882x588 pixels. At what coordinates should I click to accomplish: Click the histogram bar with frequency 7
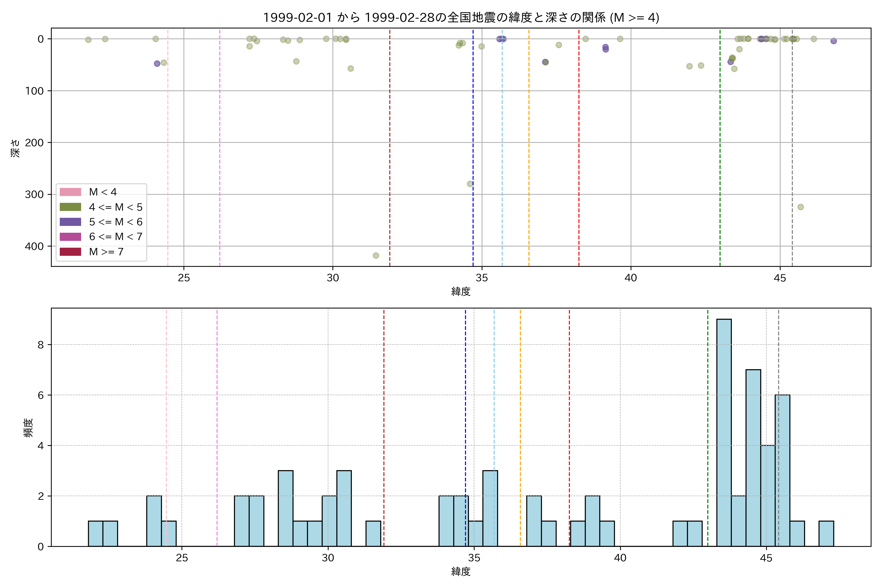(x=753, y=457)
